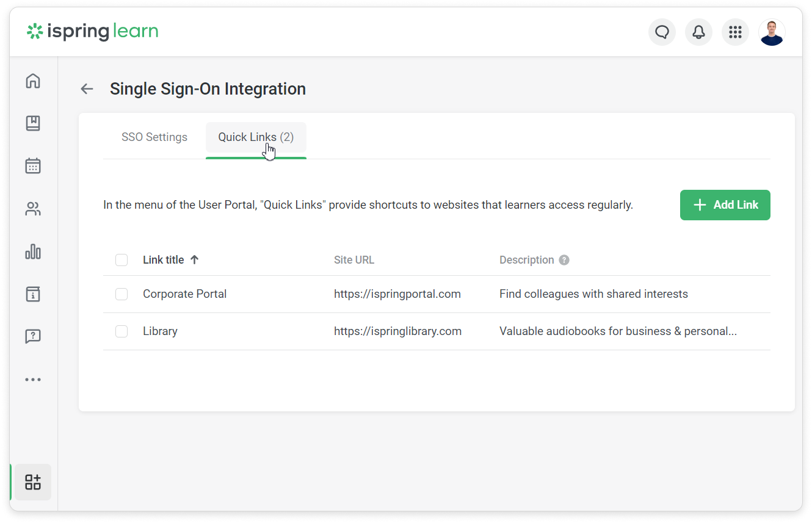
Task: Open the apps grid menu
Action: pyautogui.click(x=735, y=32)
